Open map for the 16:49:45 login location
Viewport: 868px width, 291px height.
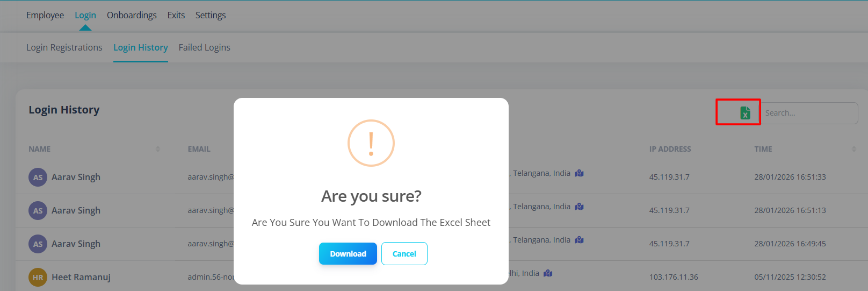(x=579, y=240)
